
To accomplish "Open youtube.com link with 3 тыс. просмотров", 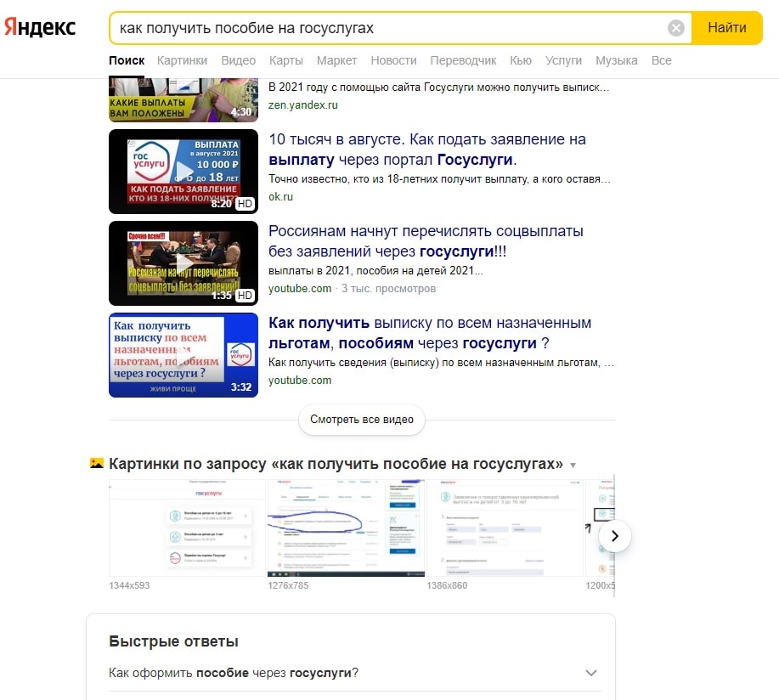I will tap(300, 289).
